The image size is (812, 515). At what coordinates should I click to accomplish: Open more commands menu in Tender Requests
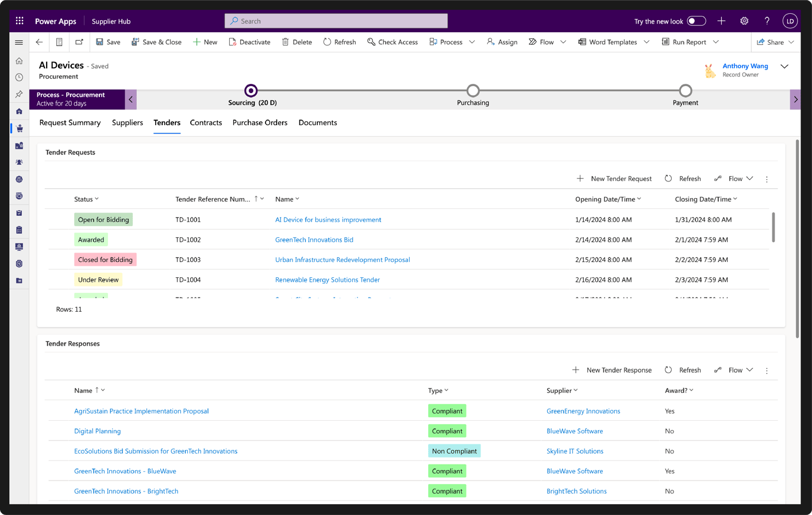pos(767,179)
